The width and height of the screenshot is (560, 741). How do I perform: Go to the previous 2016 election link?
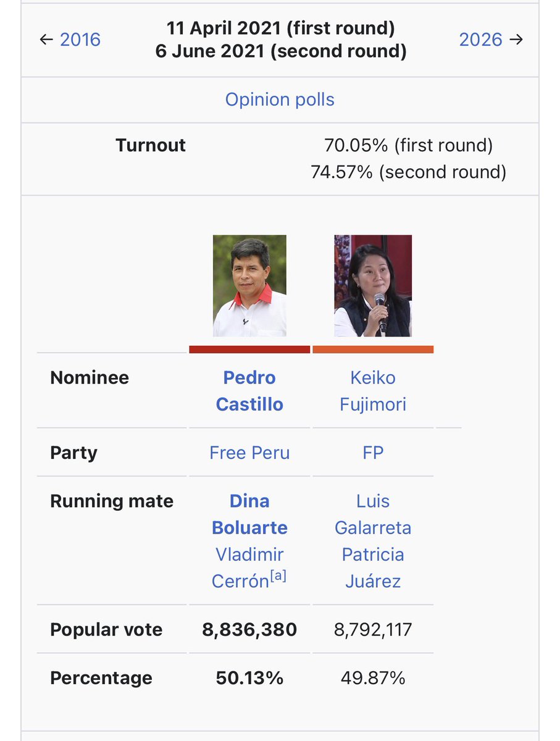80,40
